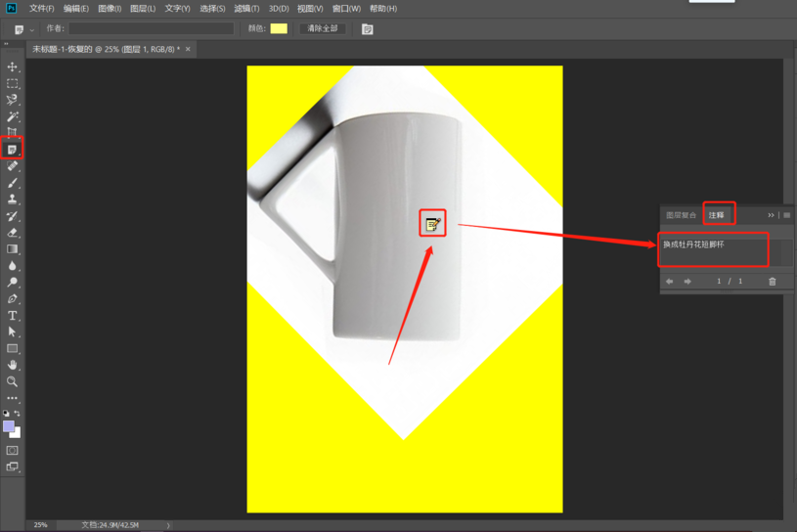This screenshot has height=532, width=797.
Task: Click the 清除全部 button
Action: coord(322,29)
